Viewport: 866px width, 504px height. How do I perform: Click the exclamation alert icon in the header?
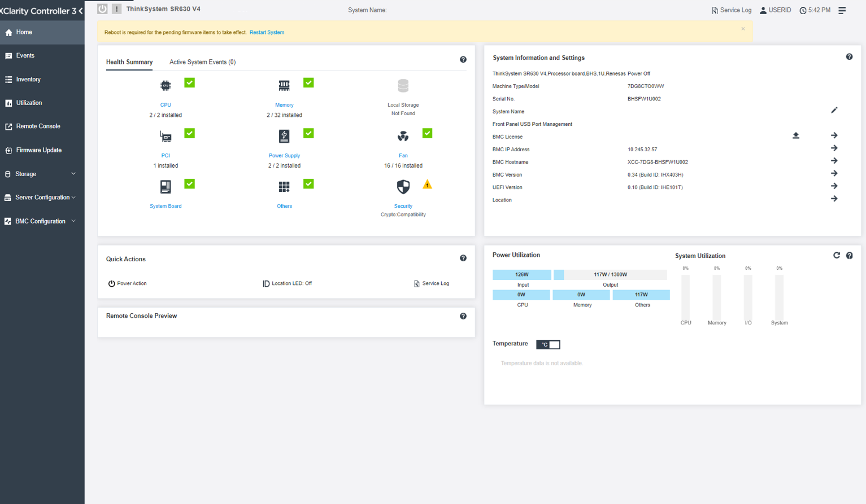[x=116, y=9]
